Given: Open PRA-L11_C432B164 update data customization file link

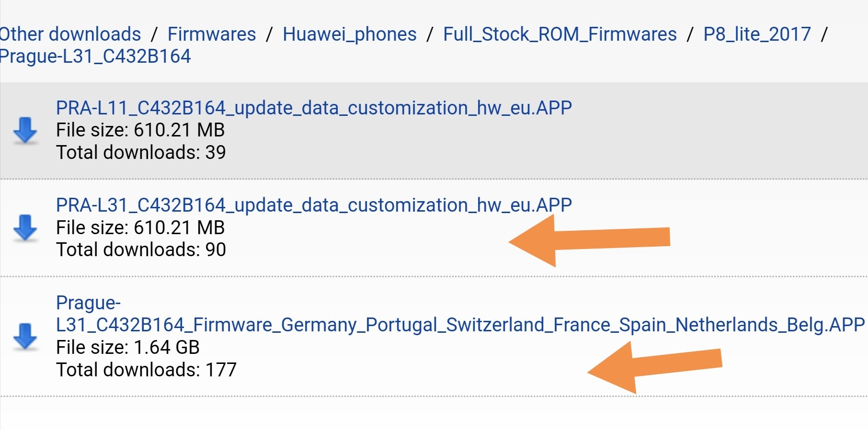Looking at the screenshot, I should tap(314, 108).
